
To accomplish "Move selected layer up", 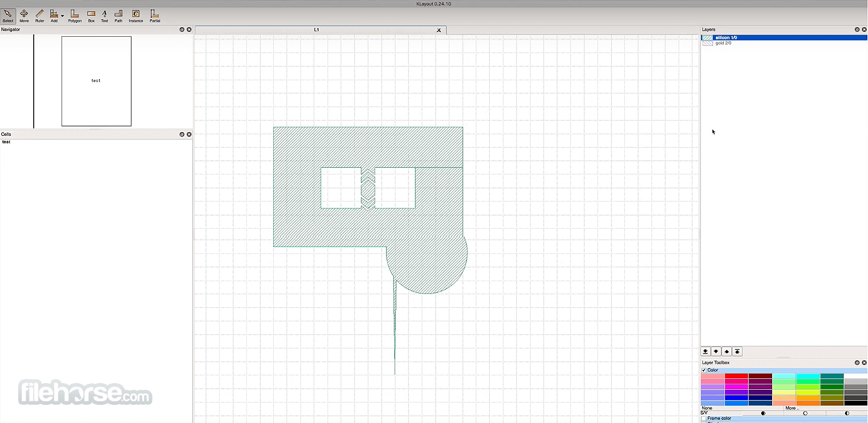I will tap(727, 352).
